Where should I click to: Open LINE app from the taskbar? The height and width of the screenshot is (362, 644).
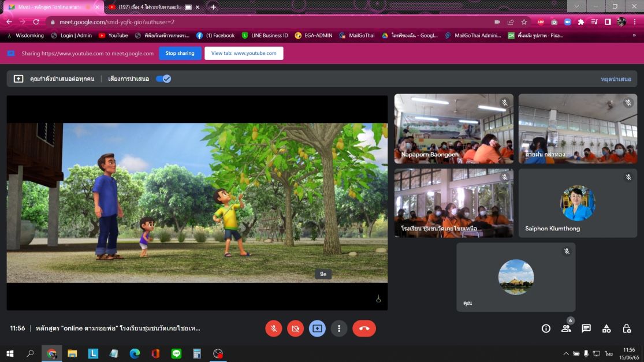tap(176, 353)
